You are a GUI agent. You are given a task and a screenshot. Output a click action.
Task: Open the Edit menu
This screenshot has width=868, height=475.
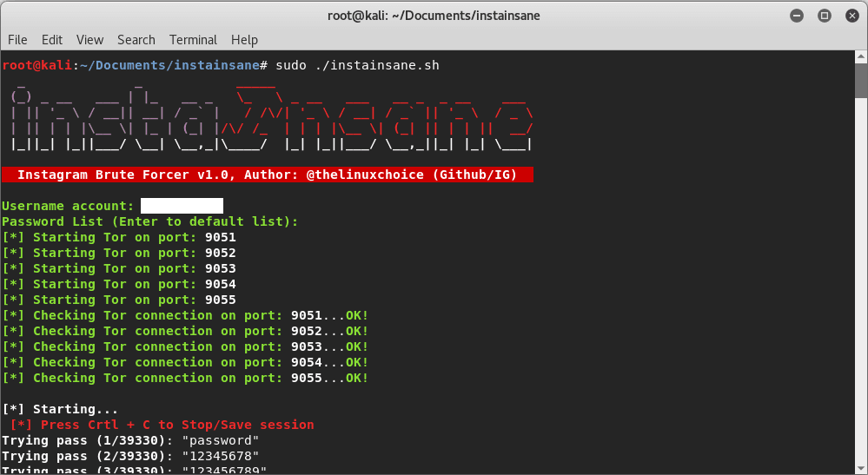click(51, 40)
